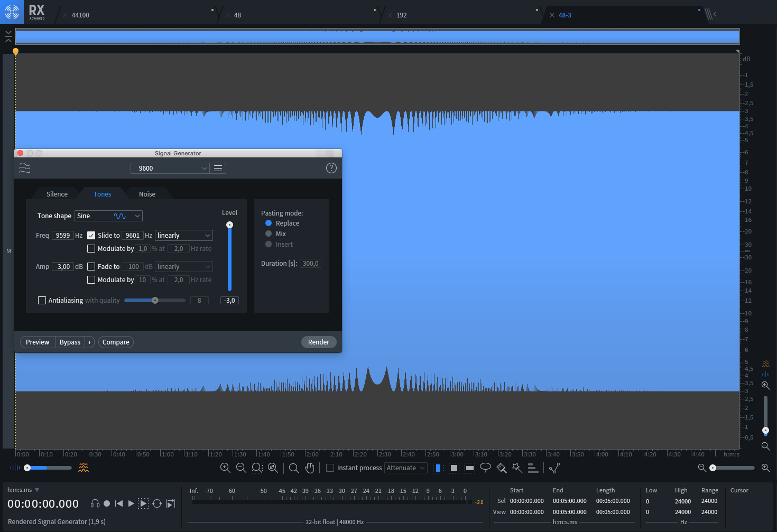
Task: Open the 9600 preset dropdown
Action: pos(170,169)
